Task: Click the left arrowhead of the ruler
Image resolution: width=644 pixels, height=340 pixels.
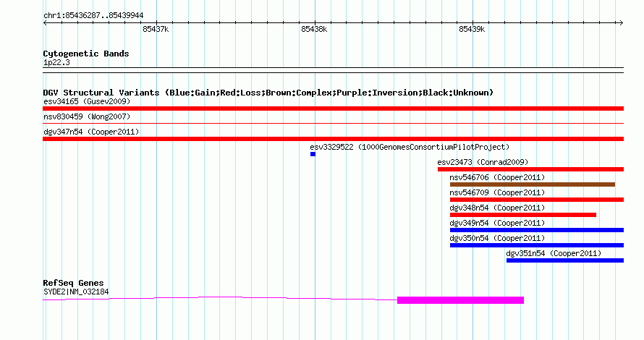Action: click(x=45, y=22)
